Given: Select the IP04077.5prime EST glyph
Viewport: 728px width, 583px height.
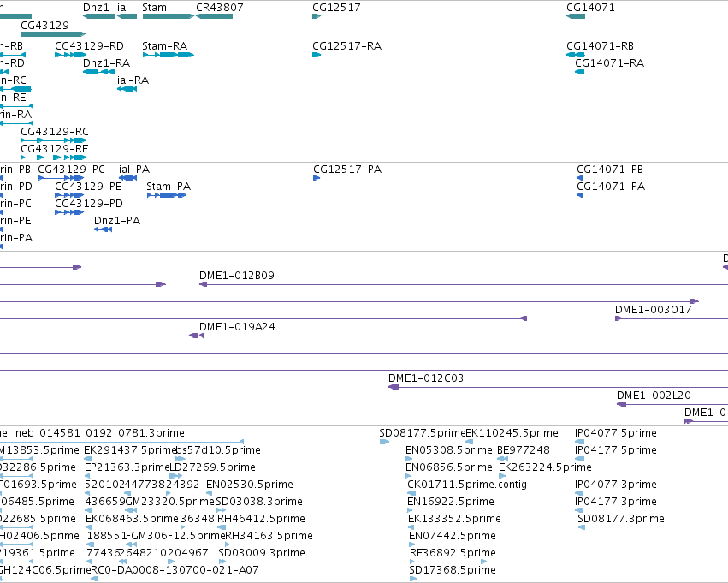Looking at the screenshot, I should tap(579, 442).
